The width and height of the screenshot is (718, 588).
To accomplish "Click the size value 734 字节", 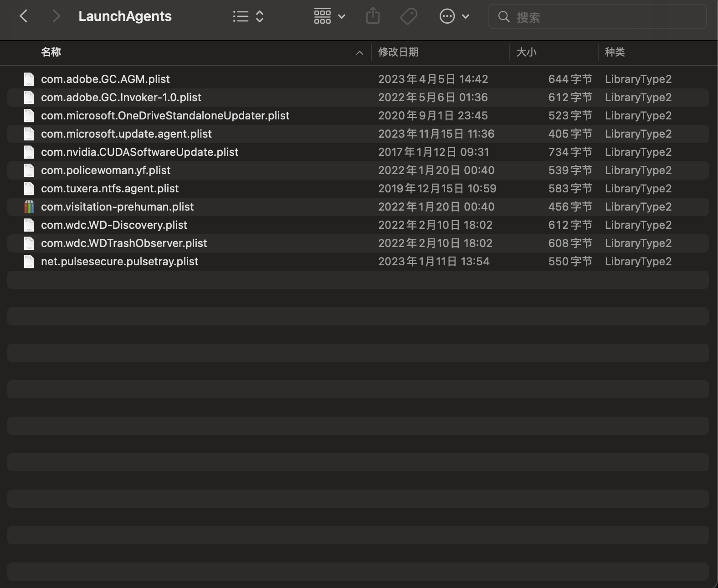I will (x=570, y=152).
